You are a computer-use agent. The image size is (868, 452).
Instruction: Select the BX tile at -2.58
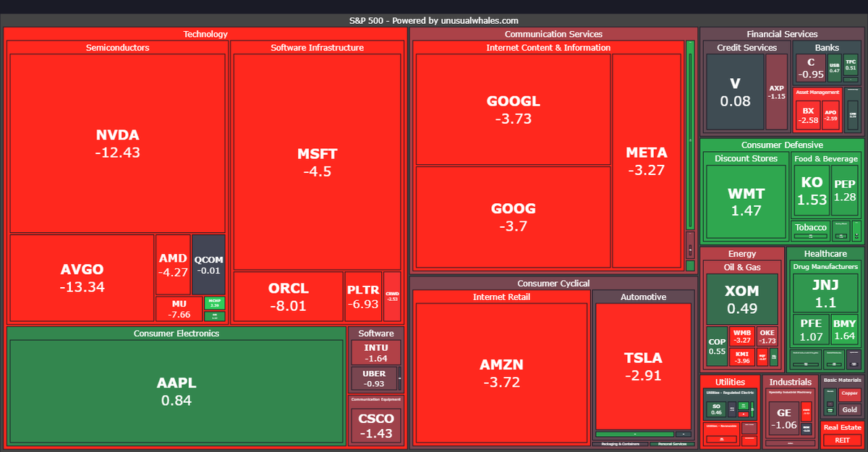808,114
